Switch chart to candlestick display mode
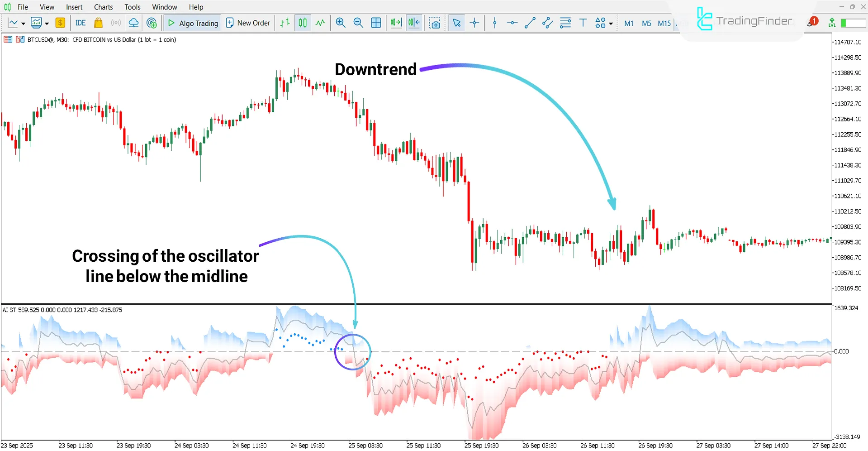 click(302, 23)
